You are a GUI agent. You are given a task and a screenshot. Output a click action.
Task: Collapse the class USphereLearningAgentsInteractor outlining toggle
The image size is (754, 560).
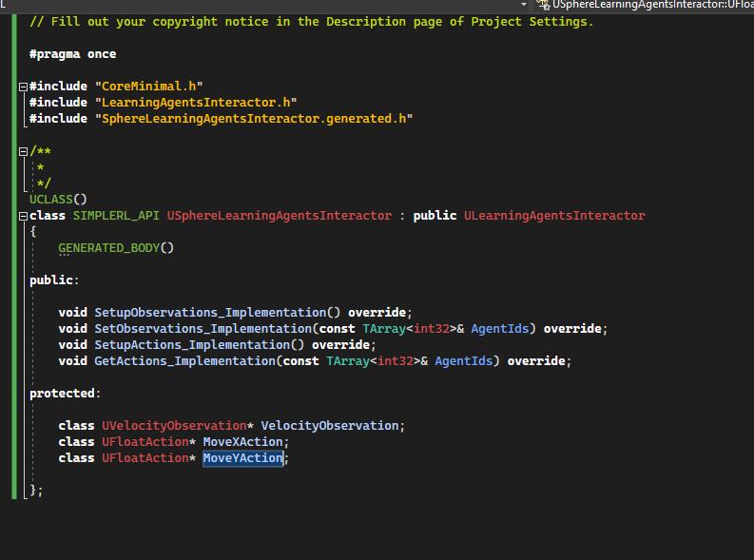(23, 217)
